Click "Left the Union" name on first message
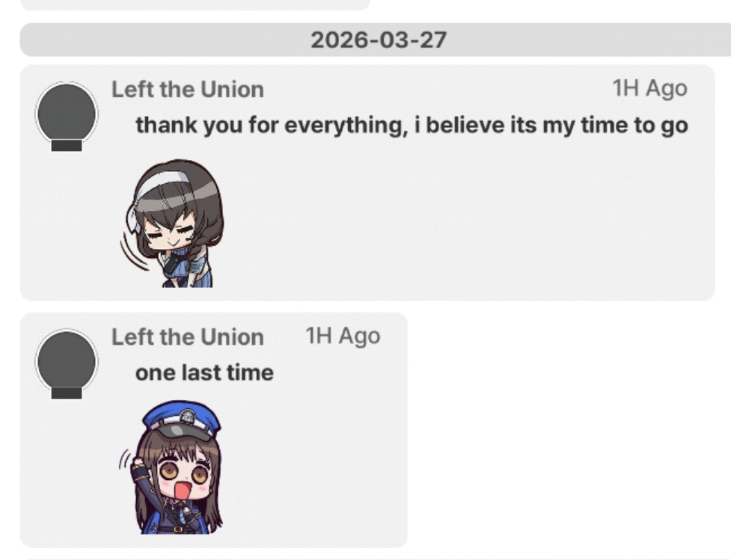The image size is (731, 560). pos(187,90)
